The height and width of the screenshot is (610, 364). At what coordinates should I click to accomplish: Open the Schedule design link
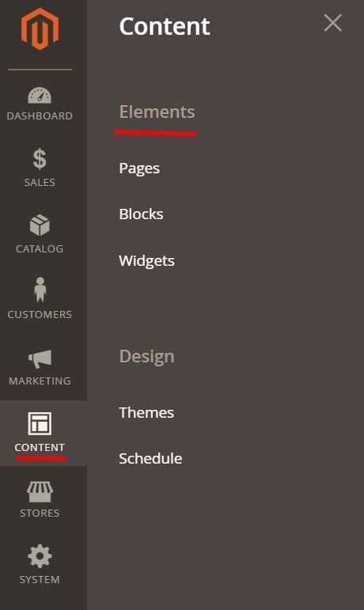click(x=150, y=458)
